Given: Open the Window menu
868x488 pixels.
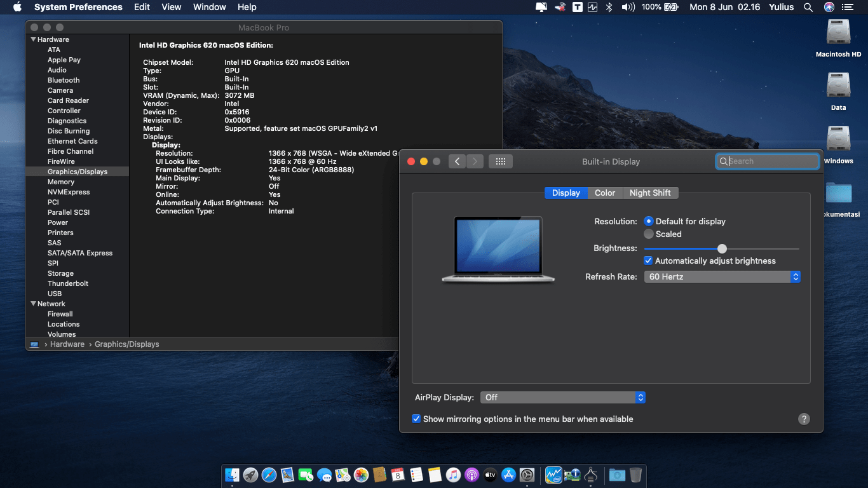Looking at the screenshot, I should pyautogui.click(x=209, y=7).
